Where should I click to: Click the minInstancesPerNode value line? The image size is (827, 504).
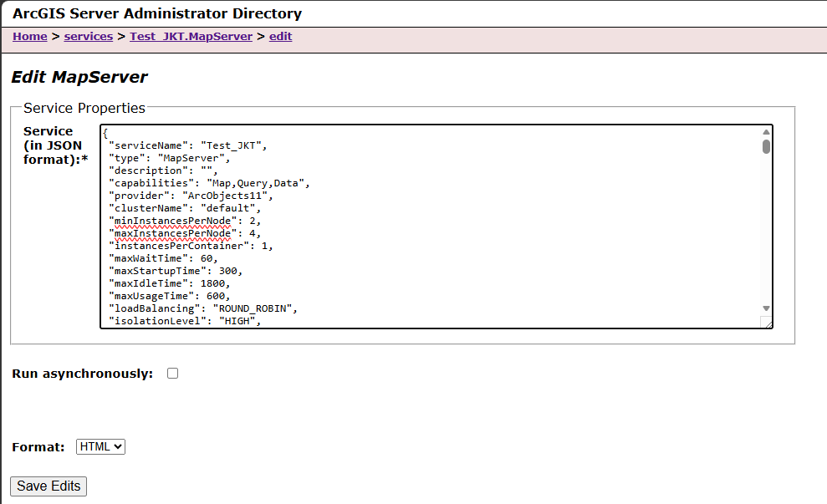click(185, 221)
